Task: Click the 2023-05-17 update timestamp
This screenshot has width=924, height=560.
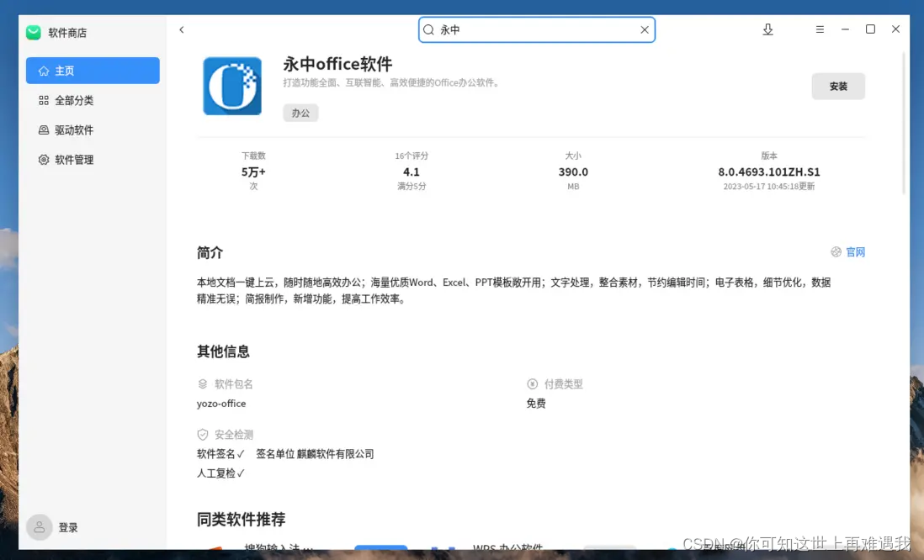Action: [x=769, y=186]
